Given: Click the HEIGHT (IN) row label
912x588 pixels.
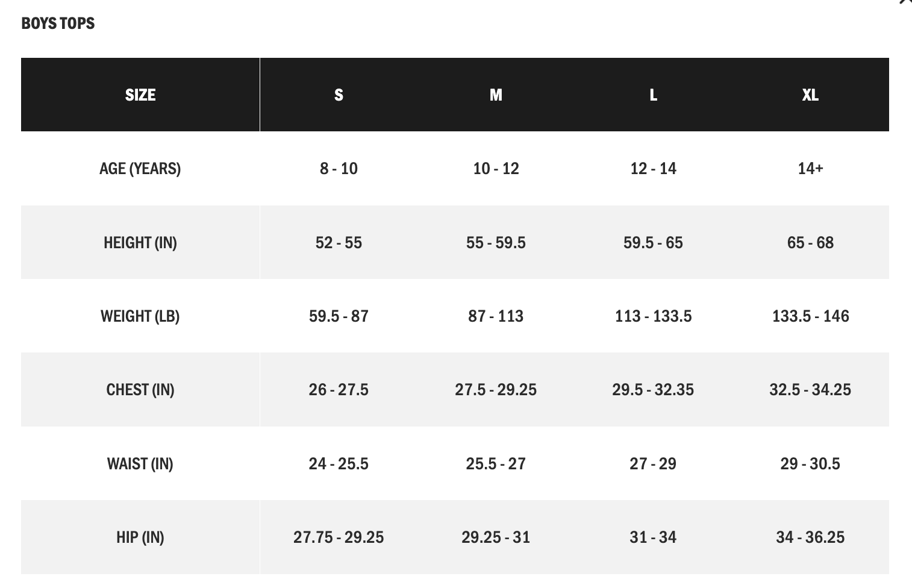Looking at the screenshot, I should (140, 242).
